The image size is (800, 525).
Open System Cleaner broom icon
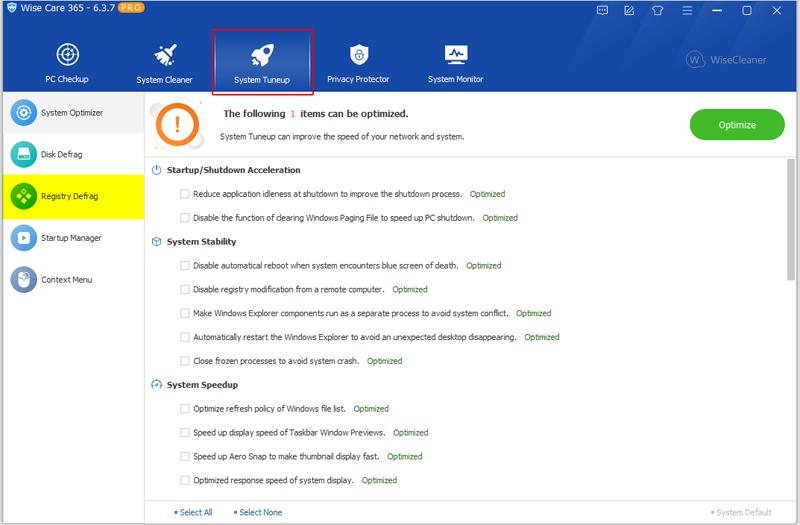165,55
